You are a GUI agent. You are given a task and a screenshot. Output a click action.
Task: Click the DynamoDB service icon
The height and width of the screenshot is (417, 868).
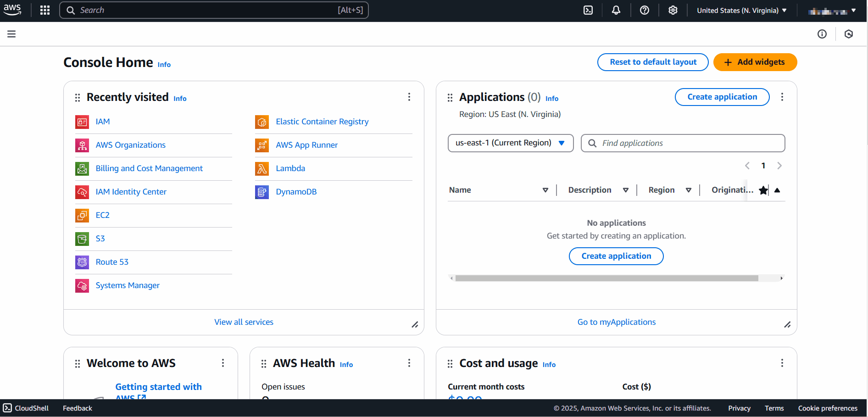coord(262,192)
